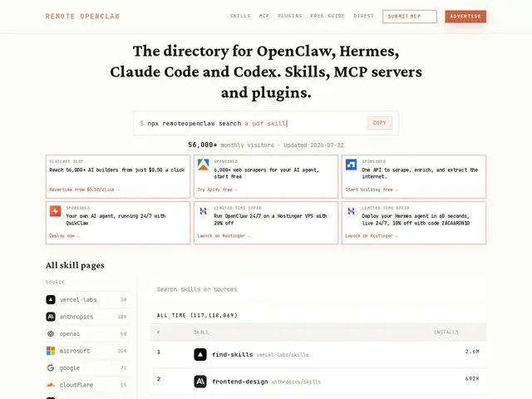
Task: Click the google logo icon
Action: point(51,367)
